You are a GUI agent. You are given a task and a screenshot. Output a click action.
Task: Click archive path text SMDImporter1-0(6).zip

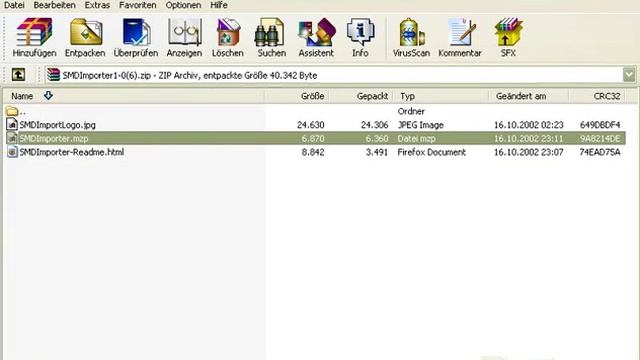tap(107, 76)
